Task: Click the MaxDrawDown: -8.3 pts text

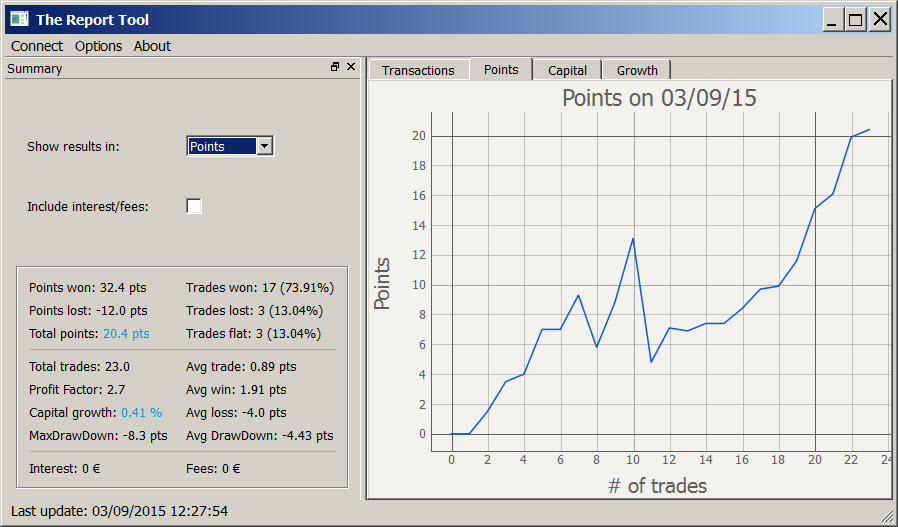Action: (x=98, y=435)
